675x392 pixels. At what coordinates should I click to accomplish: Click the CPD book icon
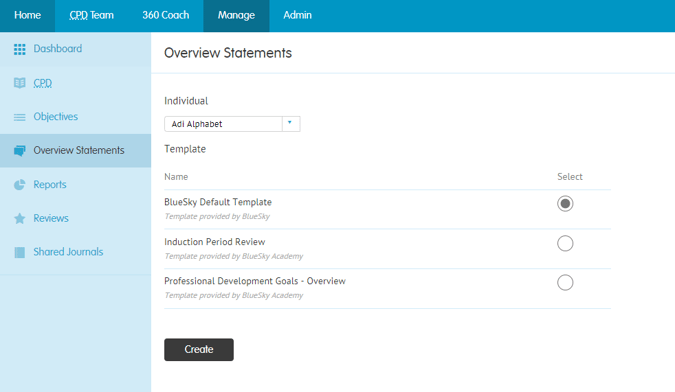pos(19,83)
